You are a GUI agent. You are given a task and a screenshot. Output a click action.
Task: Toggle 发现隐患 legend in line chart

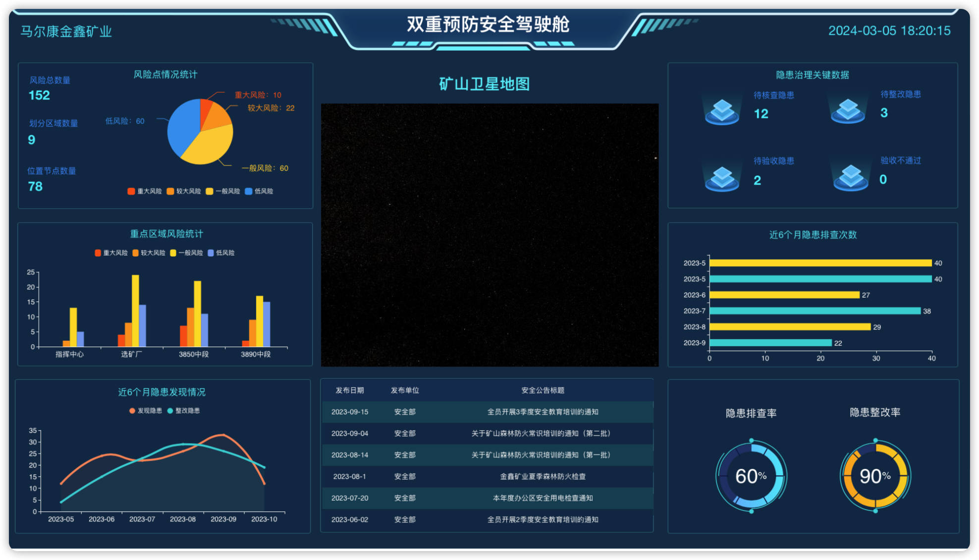point(146,410)
